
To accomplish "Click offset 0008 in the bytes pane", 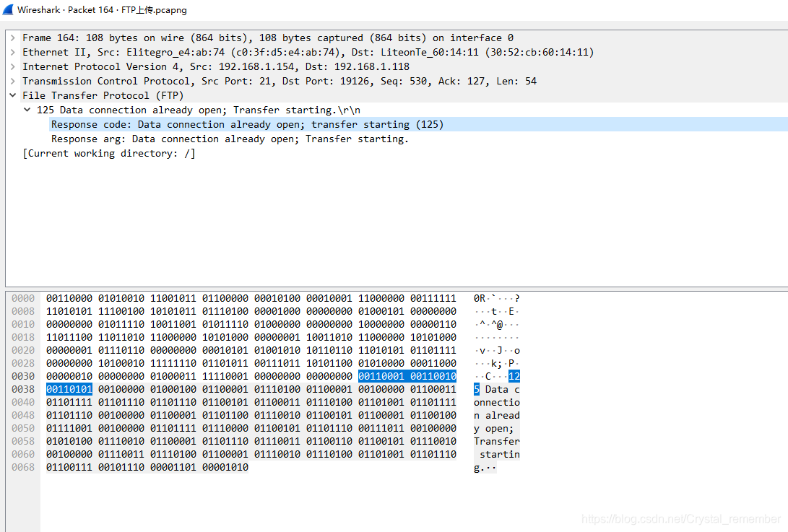I will pos(23,311).
